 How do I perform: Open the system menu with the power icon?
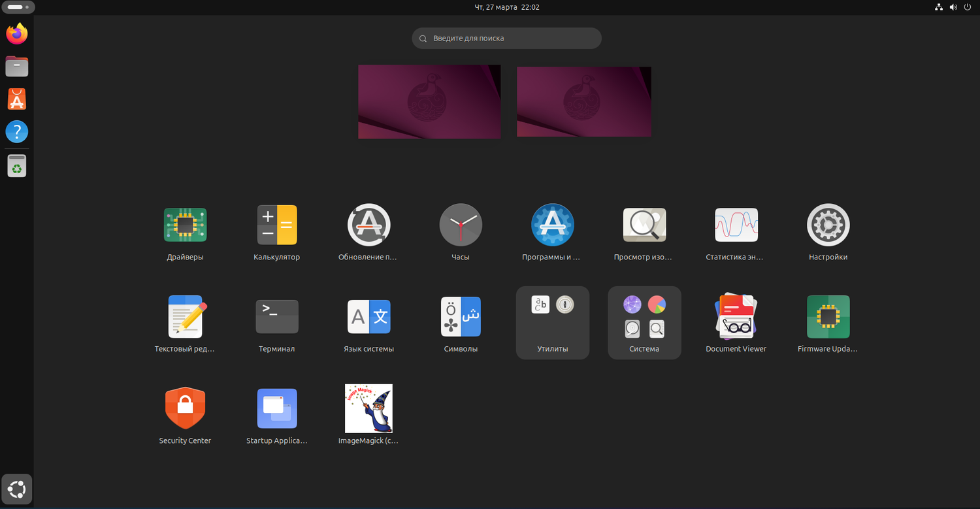pyautogui.click(x=968, y=7)
